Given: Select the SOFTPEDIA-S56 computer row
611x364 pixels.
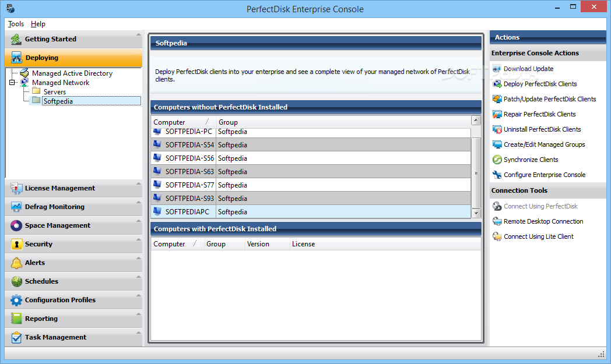Looking at the screenshot, I should (311, 158).
